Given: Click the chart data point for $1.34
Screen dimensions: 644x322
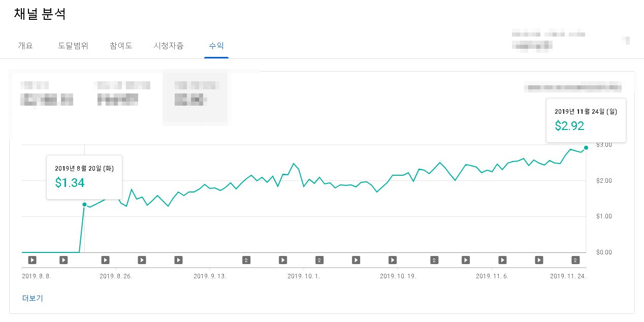Looking at the screenshot, I should click(84, 204).
